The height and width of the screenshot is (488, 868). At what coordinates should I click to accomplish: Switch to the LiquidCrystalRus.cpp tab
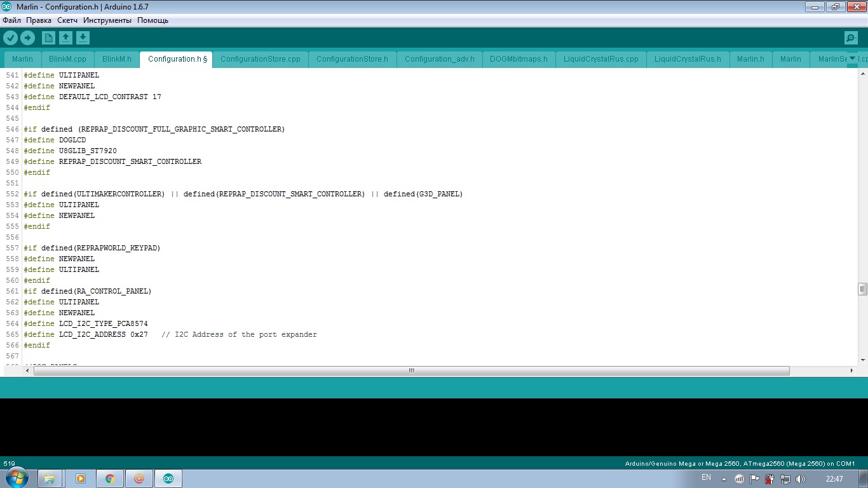pyautogui.click(x=601, y=59)
